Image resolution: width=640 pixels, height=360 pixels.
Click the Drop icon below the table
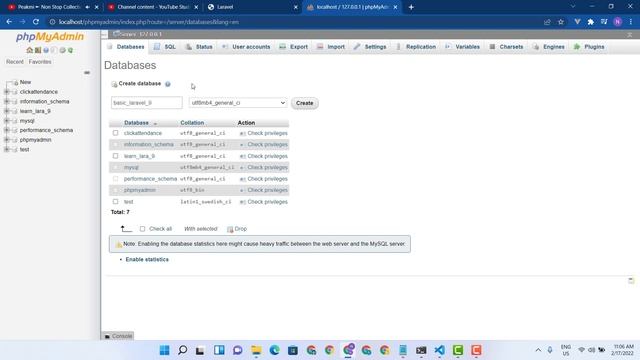click(230, 229)
